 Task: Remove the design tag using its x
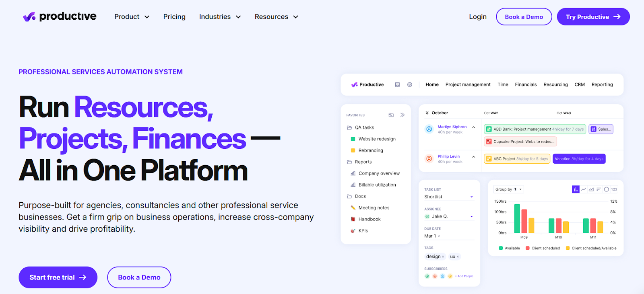[x=443, y=257]
